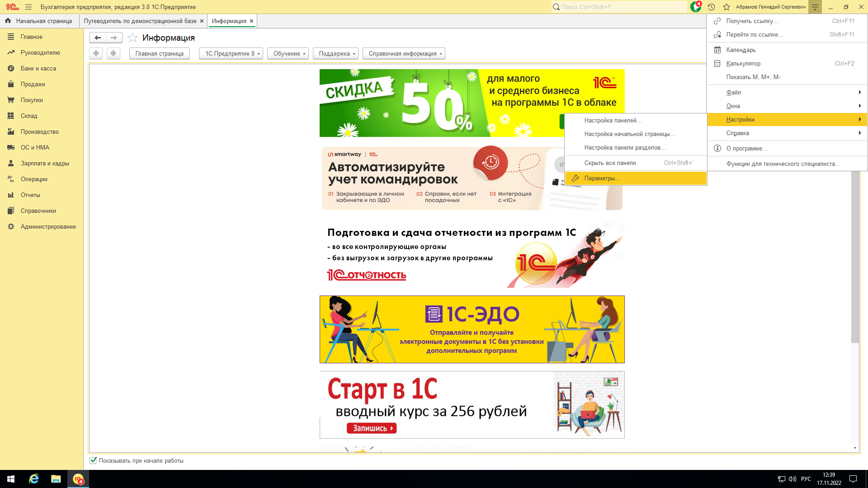Open the Покупки section
This screenshot has height=488, width=868.
click(x=42, y=100)
